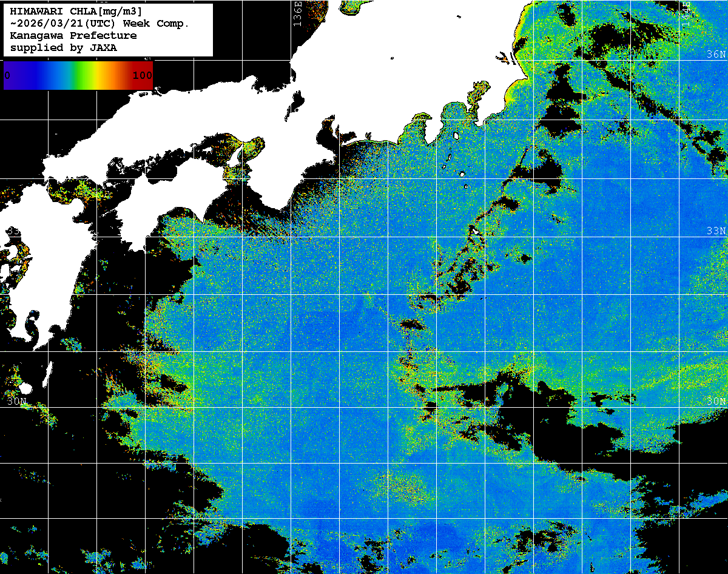Select round Yakushima island near 30N
Screen dimensions: 728x574
pos(25,388)
